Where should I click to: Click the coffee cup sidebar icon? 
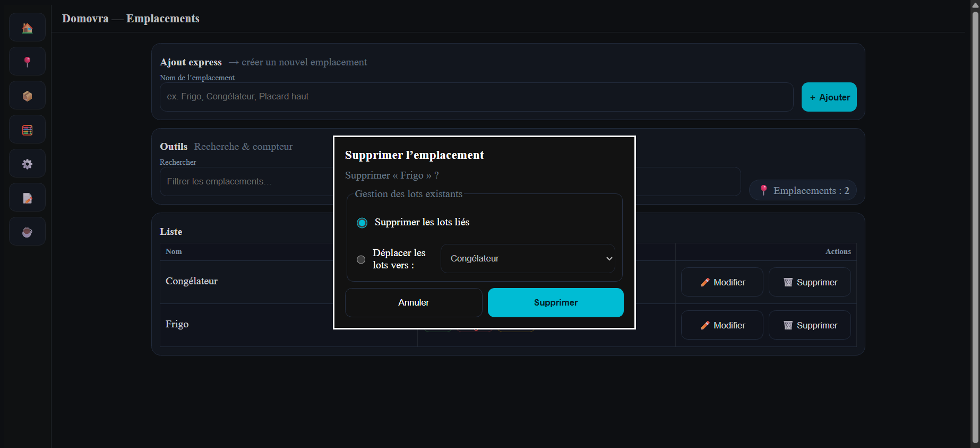coord(27,232)
